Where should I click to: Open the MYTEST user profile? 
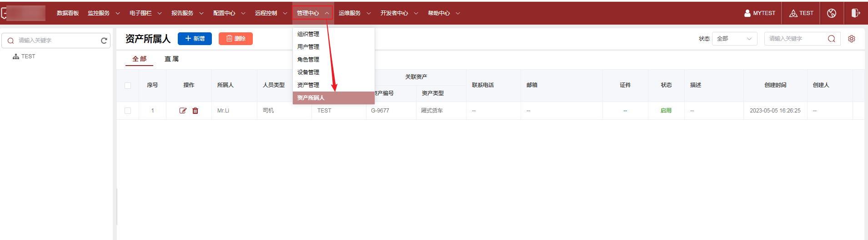pyautogui.click(x=760, y=13)
